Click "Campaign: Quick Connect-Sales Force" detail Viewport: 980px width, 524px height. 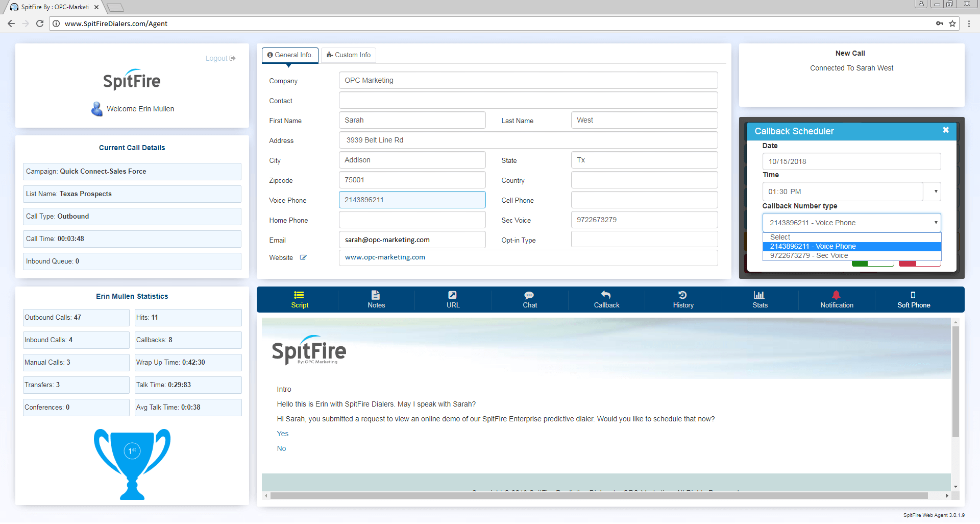click(132, 172)
